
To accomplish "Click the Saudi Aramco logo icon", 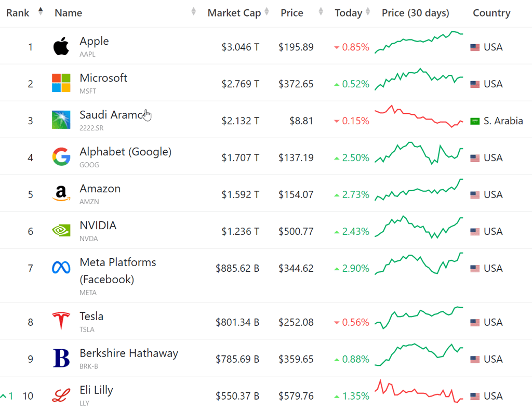I will (x=61, y=120).
